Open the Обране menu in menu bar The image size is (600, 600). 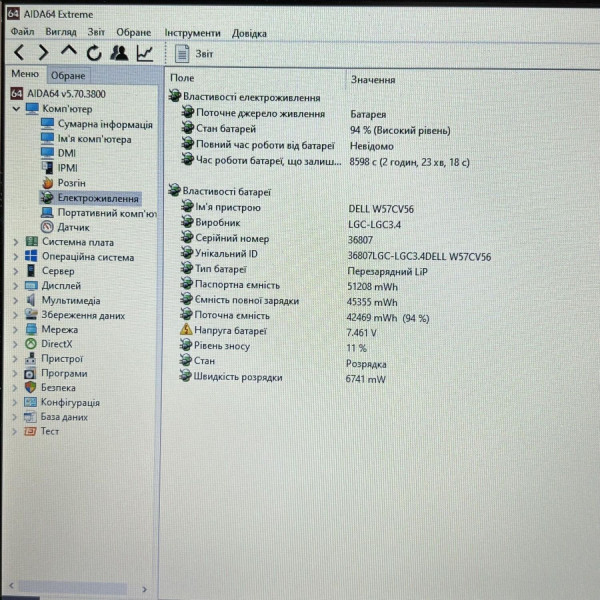(x=134, y=33)
